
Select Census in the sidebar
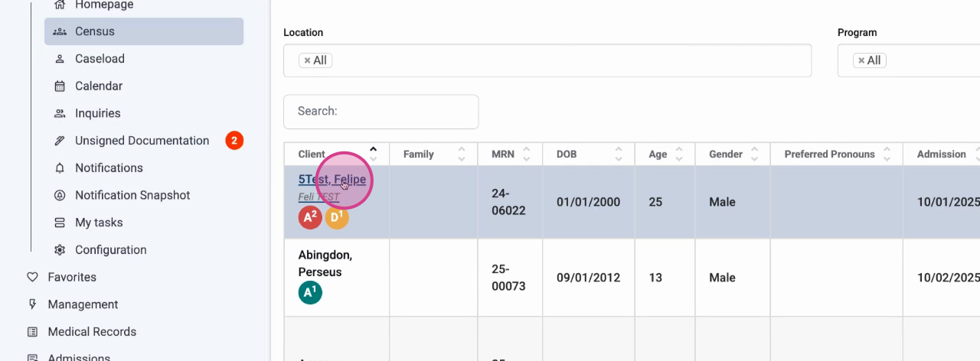(x=144, y=31)
